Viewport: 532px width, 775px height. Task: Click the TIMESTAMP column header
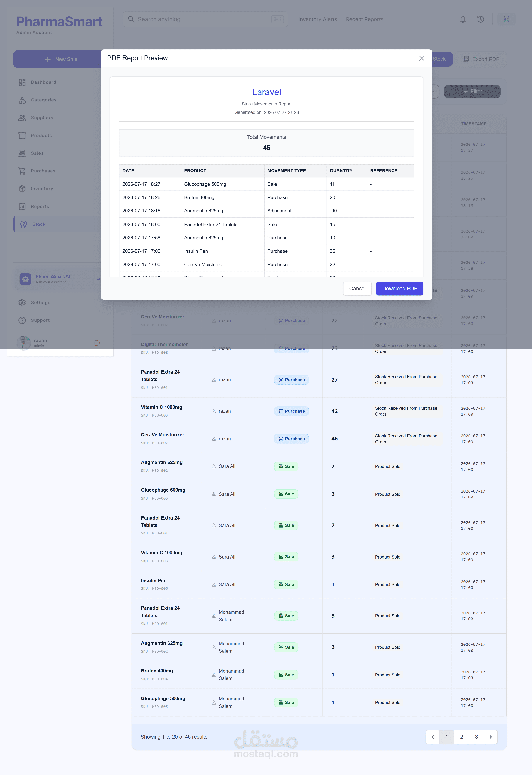473,124
